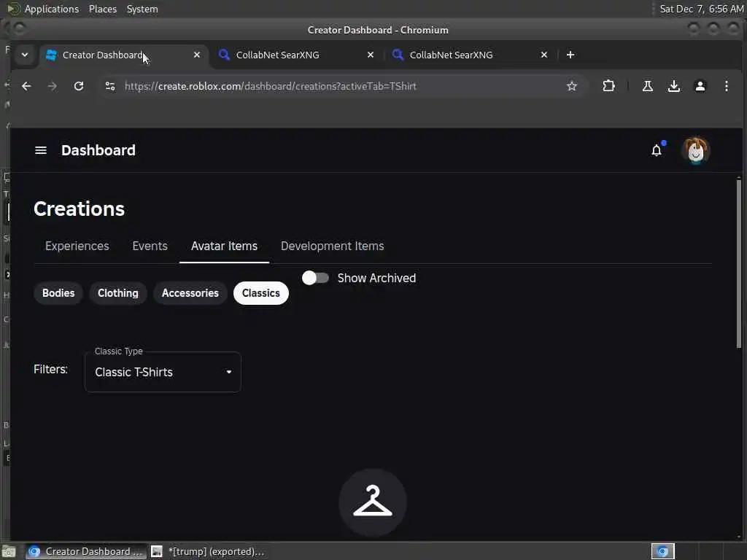Open the System menu
Image resolution: width=747 pixels, height=560 pixels.
tap(142, 9)
